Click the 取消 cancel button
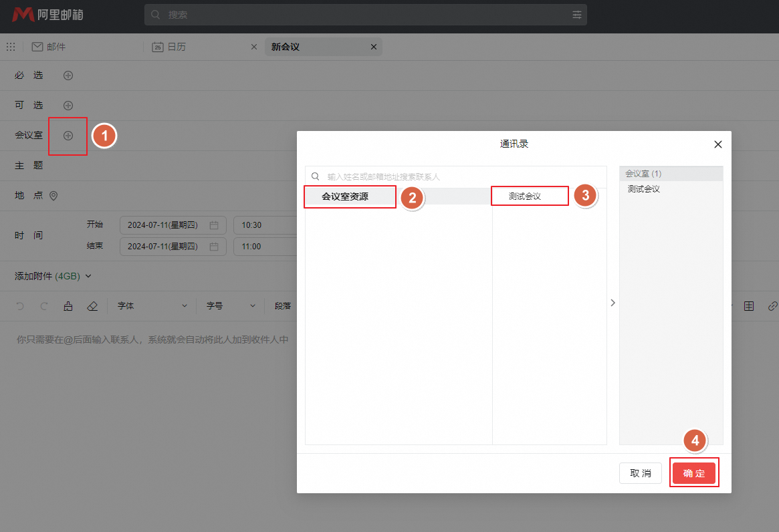The height and width of the screenshot is (532, 779). pos(640,473)
